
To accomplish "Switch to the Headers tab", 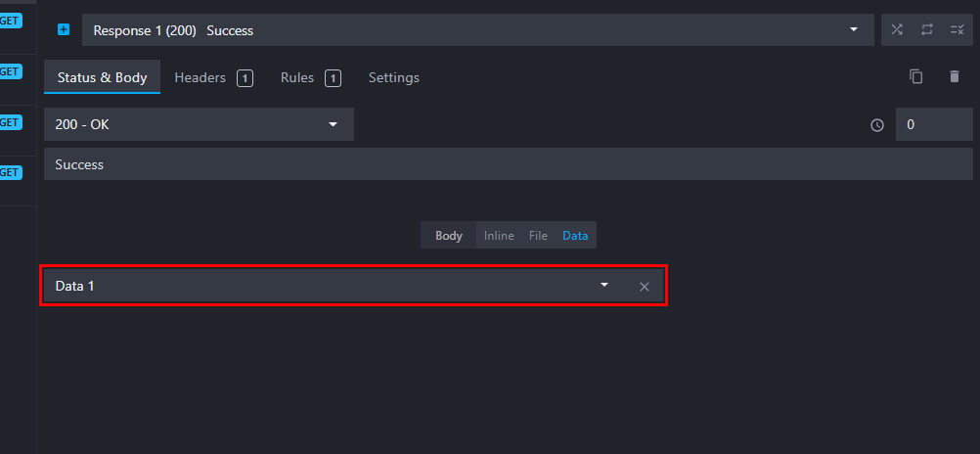I will point(212,77).
